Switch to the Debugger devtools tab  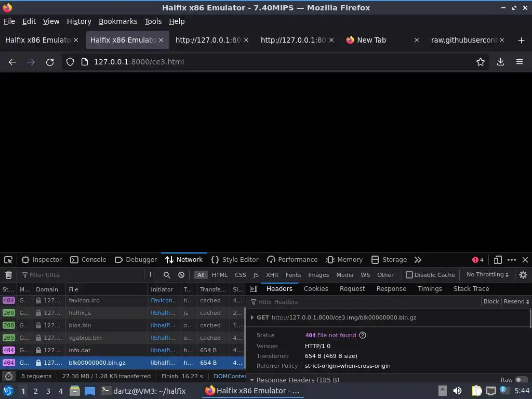[136, 260]
